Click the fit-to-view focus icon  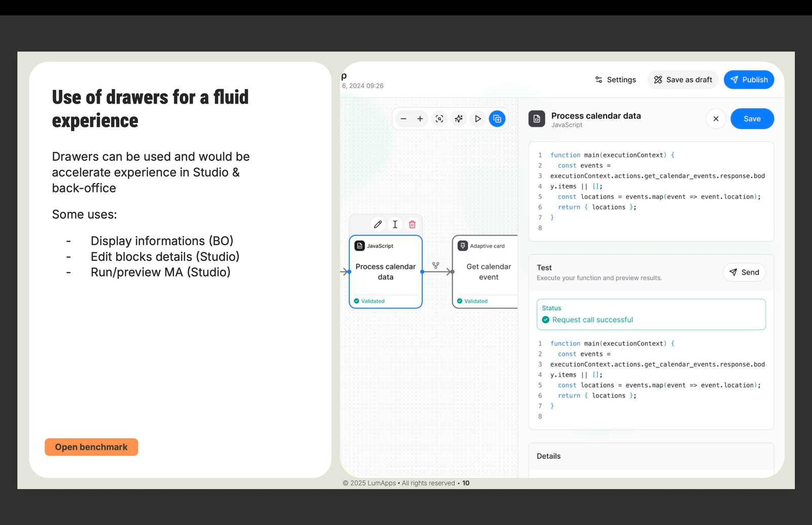[x=439, y=119]
